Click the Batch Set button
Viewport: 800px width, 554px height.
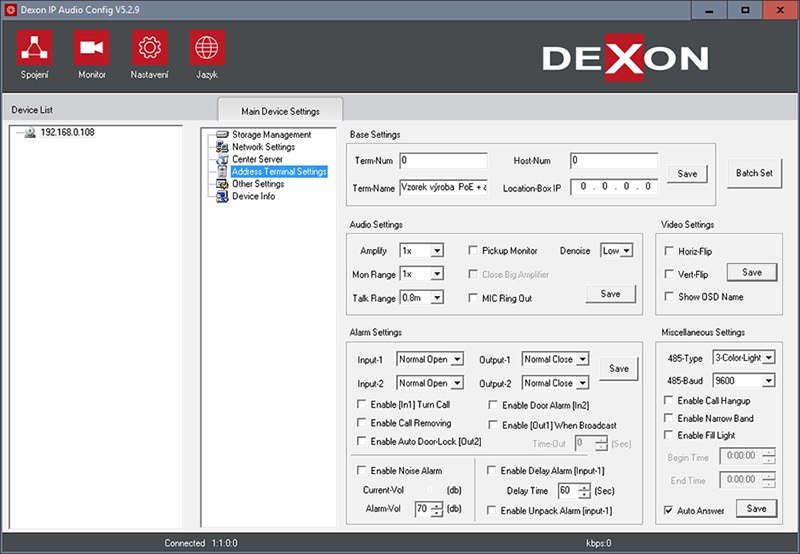pyautogui.click(x=754, y=173)
